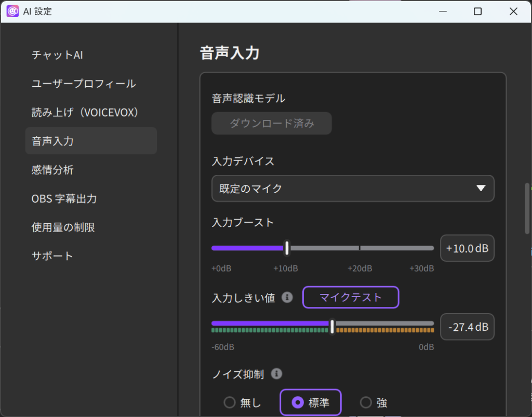The width and height of the screenshot is (532, 417).
Task: Click the AI 設定 app icon in title bar
Action: (x=12, y=11)
